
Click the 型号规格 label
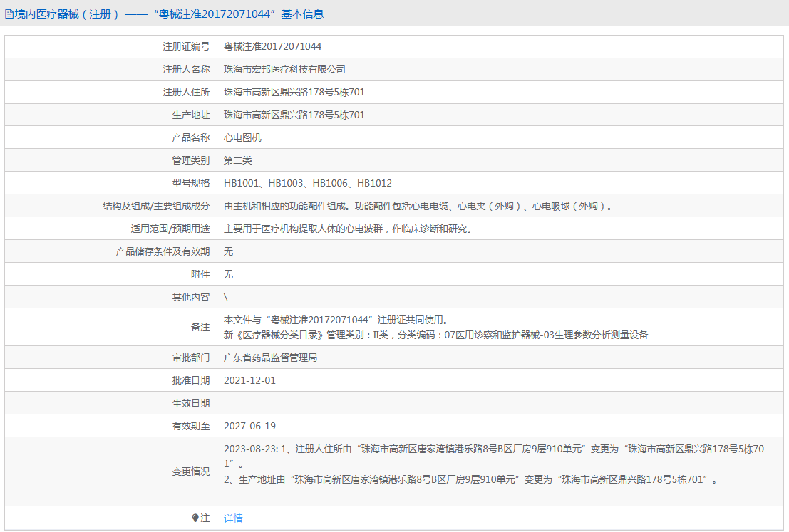[x=191, y=183]
